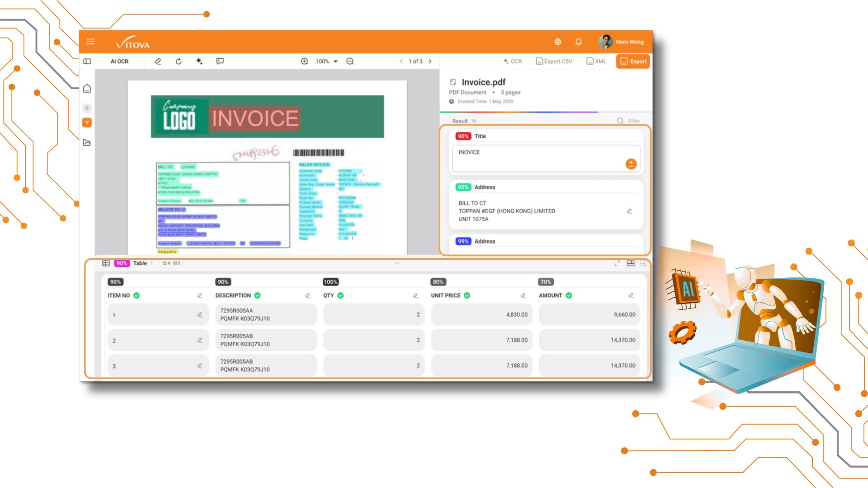
Task: Click the orange Export button
Action: coord(632,61)
